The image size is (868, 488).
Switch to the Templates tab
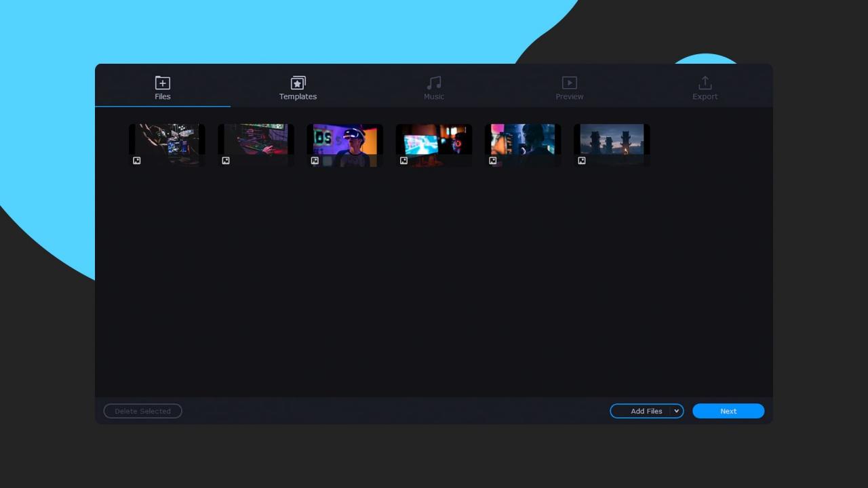[x=298, y=88]
